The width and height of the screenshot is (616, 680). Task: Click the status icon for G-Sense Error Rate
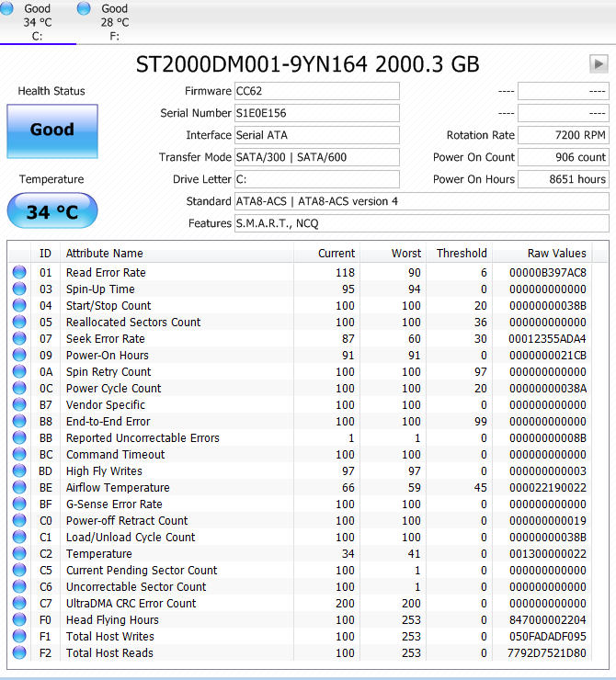19,504
